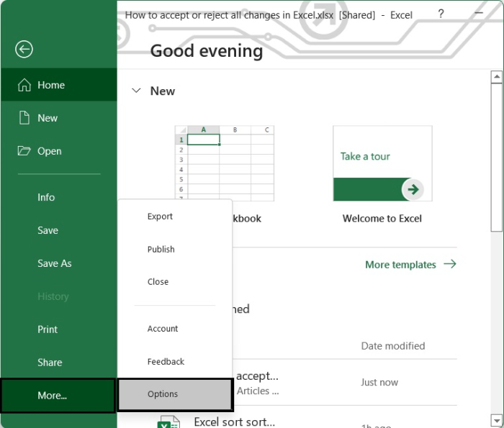Open the Excel sort sort... recent file
The height and width of the screenshot is (428, 504).
(x=234, y=422)
